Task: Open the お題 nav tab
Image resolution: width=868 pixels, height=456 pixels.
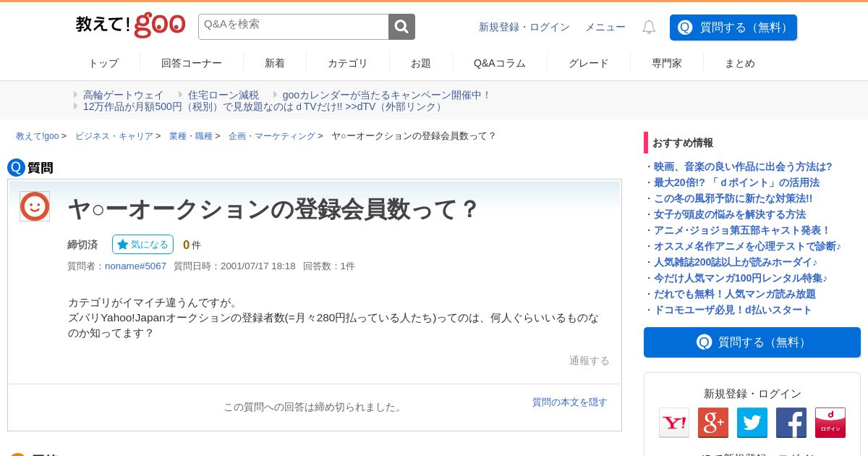Action: (421, 63)
